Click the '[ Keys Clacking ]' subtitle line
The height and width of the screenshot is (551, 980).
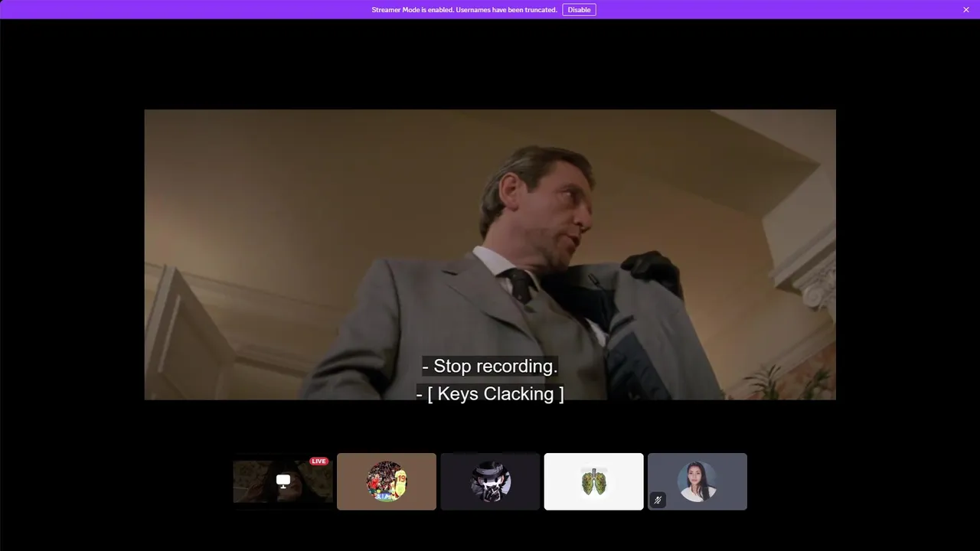coord(490,394)
